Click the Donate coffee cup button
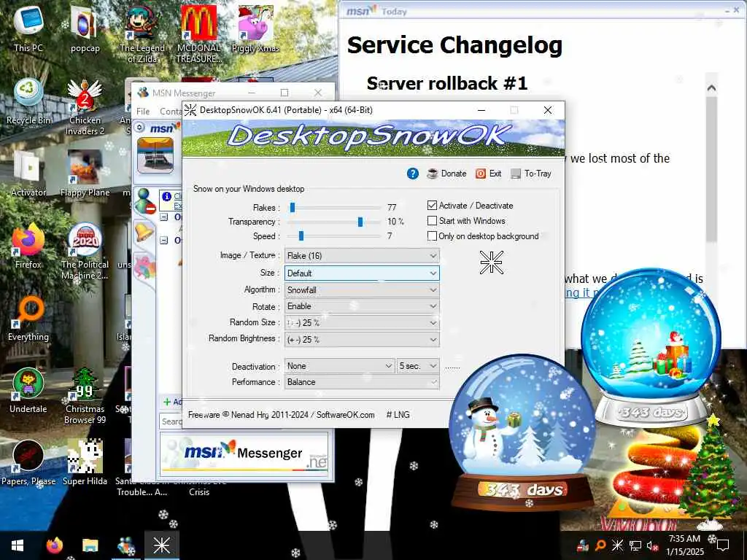 446,174
